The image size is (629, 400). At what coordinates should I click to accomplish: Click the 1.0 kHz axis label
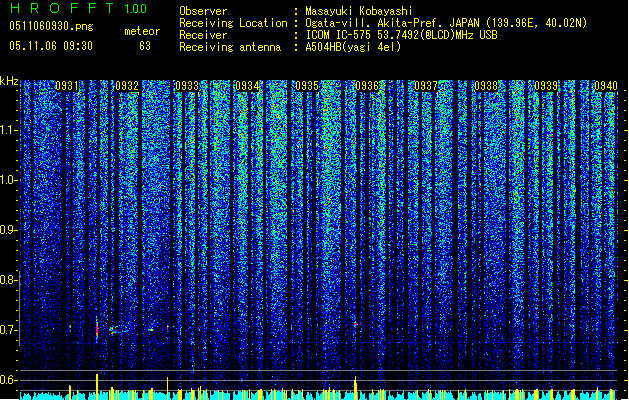9,180
